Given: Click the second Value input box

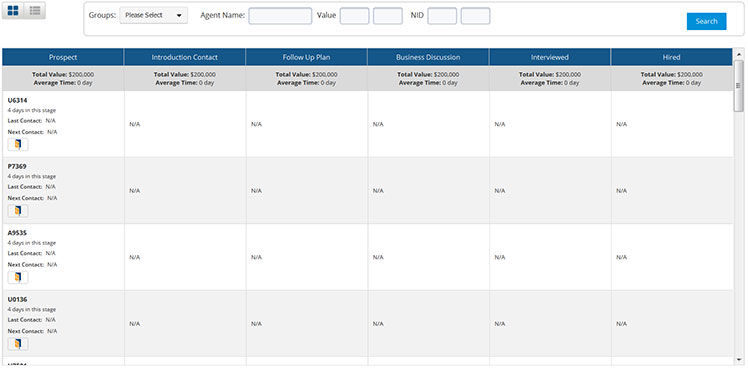Looking at the screenshot, I should [388, 16].
